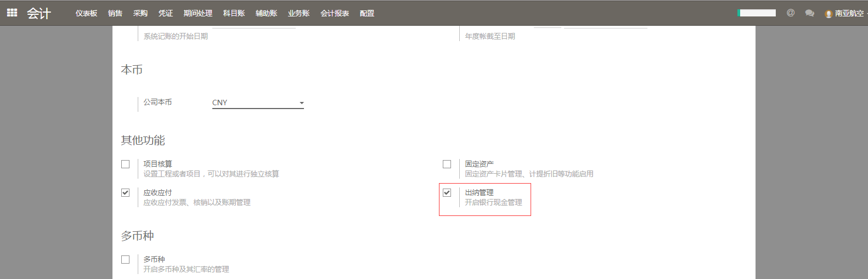Enable the 固定资产 checkbox

(x=447, y=164)
